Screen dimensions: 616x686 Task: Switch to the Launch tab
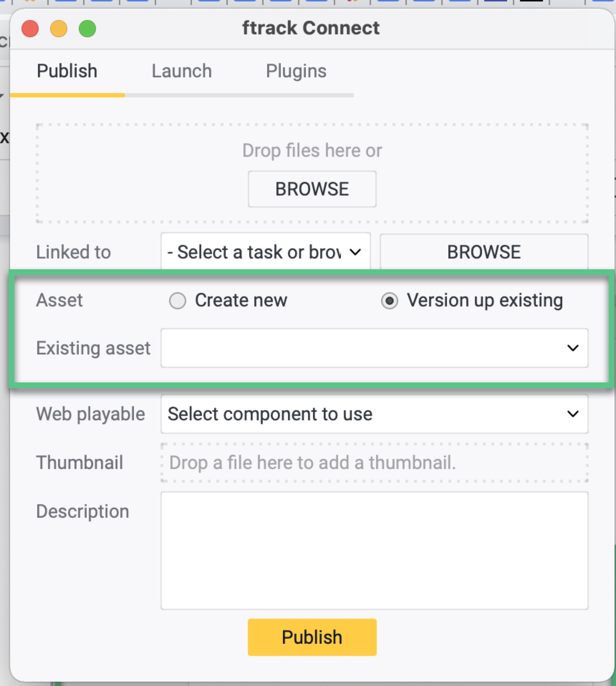tap(182, 71)
